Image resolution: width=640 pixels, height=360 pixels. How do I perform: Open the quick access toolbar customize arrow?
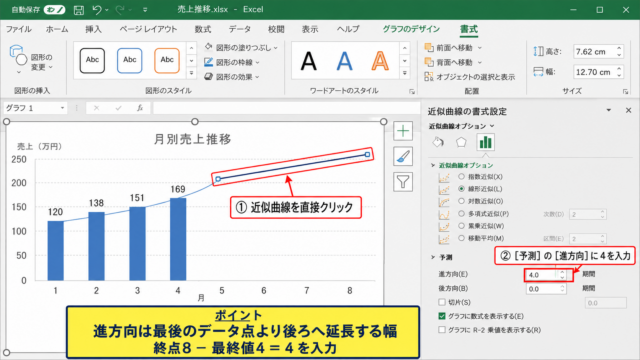pos(145,10)
